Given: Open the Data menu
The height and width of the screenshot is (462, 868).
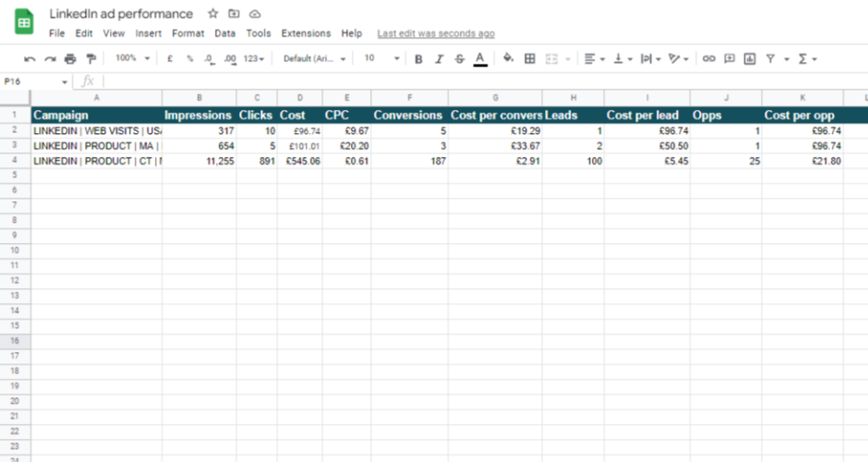Looking at the screenshot, I should [x=224, y=33].
